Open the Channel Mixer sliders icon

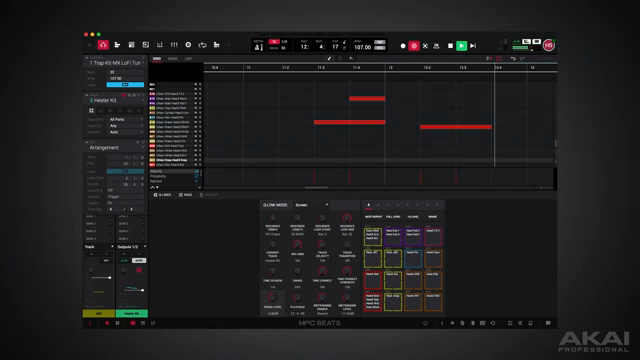point(174,45)
